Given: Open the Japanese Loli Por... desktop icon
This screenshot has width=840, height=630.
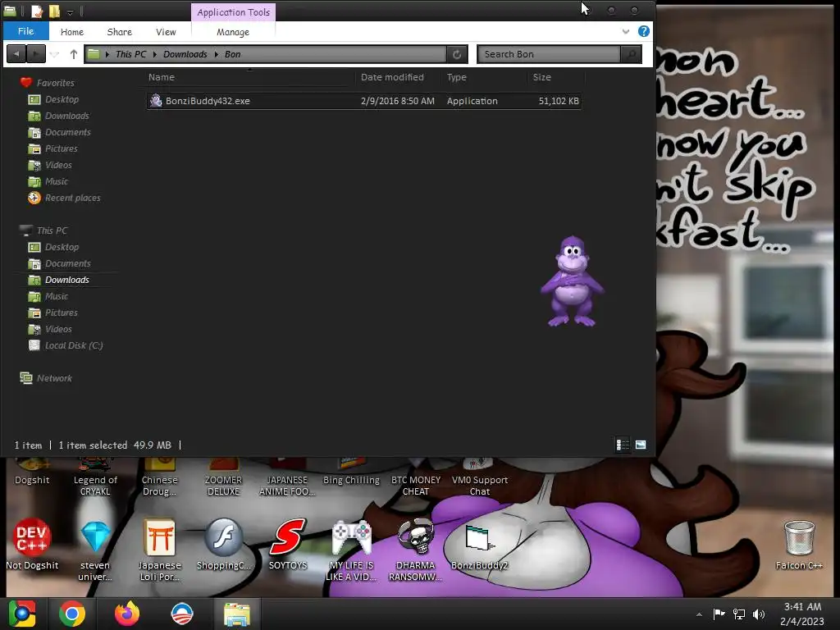Looking at the screenshot, I should pyautogui.click(x=160, y=550).
